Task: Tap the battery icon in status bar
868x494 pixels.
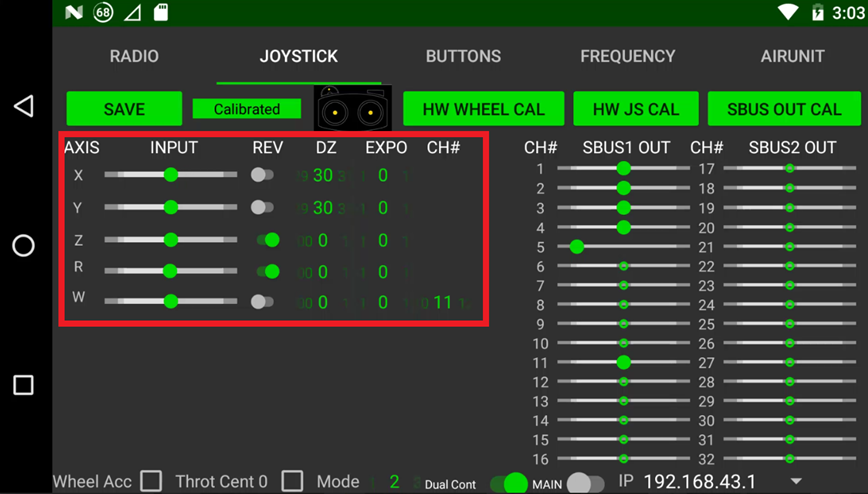Action: (818, 12)
